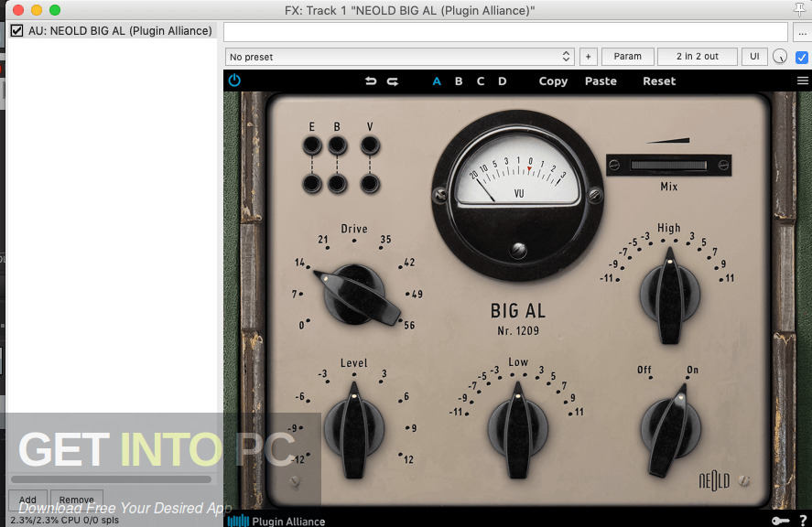Image resolution: width=812 pixels, height=527 pixels.
Task: Click the Low EQ knob
Action: click(x=518, y=430)
